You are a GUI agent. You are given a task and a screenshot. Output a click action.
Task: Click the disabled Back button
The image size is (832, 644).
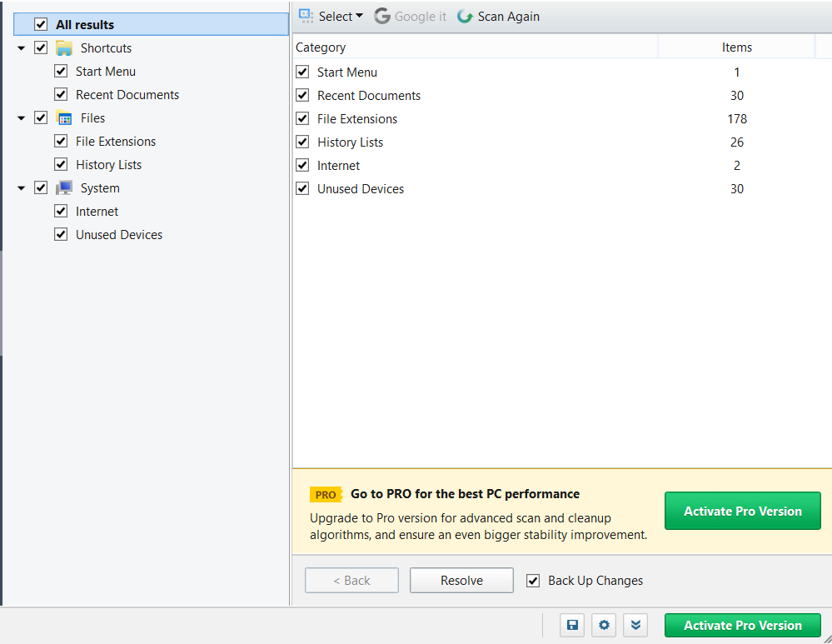(351, 581)
